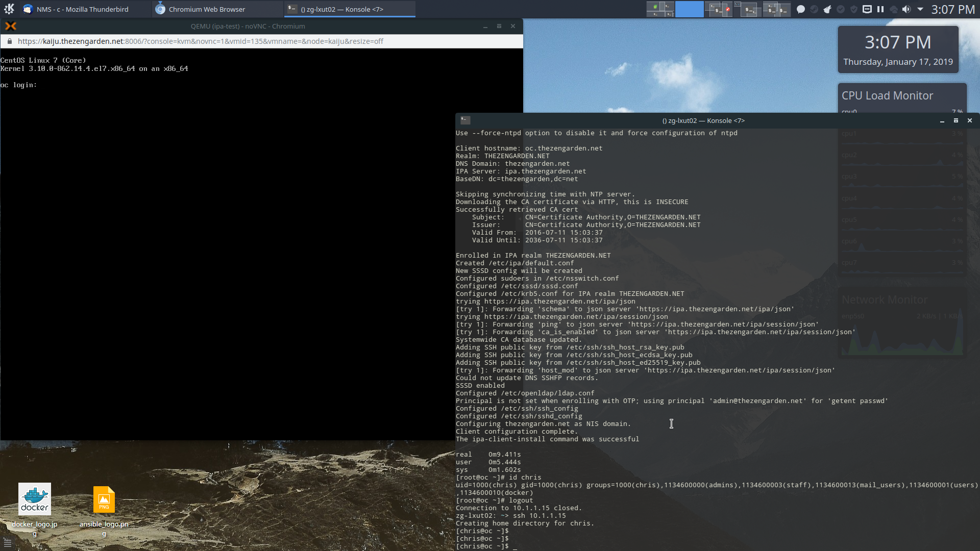The width and height of the screenshot is (980, 551).
Task: Minimize the QEMU noVNC Chromium window
Action: coord(485,26)
